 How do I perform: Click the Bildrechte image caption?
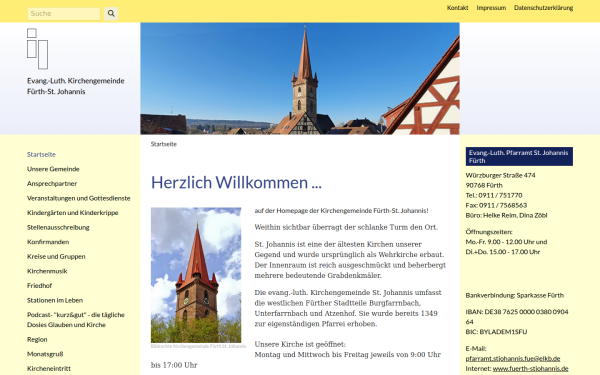pyautogui.click(x=198, y=346)
